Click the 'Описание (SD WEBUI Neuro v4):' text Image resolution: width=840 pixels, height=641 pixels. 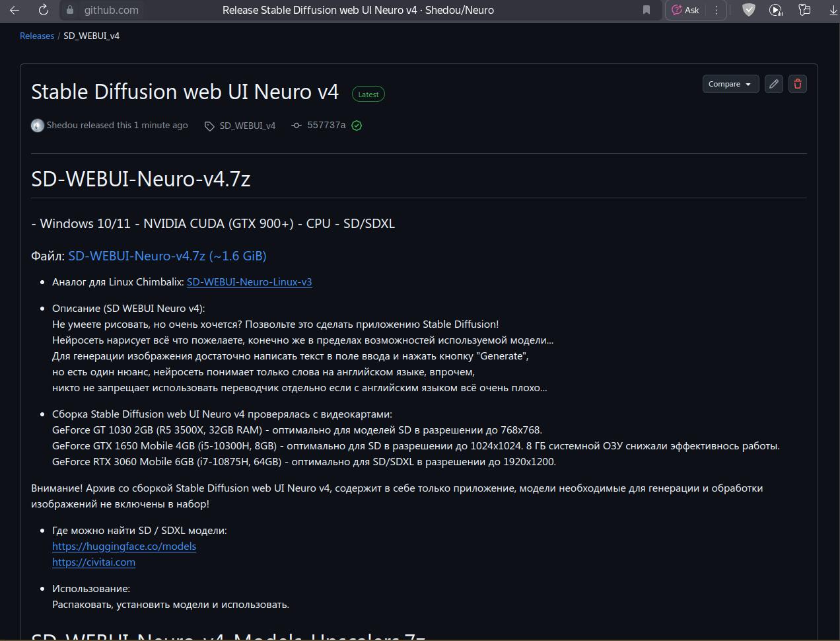click(129, 308)
